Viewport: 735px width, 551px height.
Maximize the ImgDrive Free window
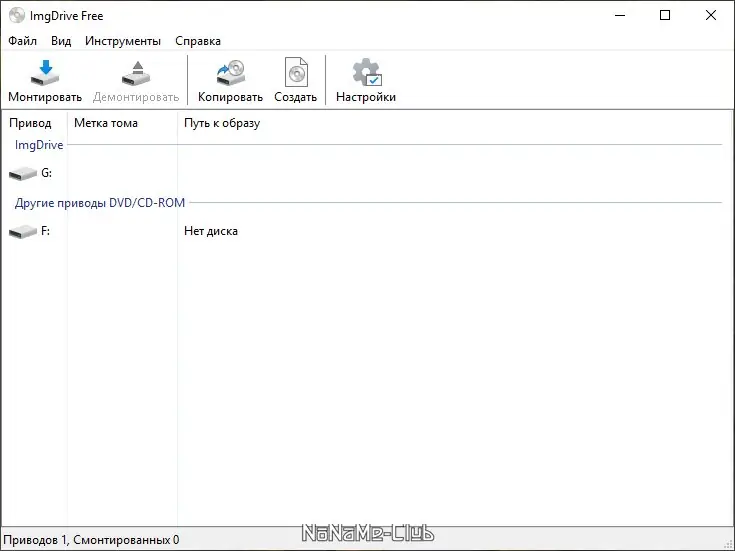tap(665, 15)
